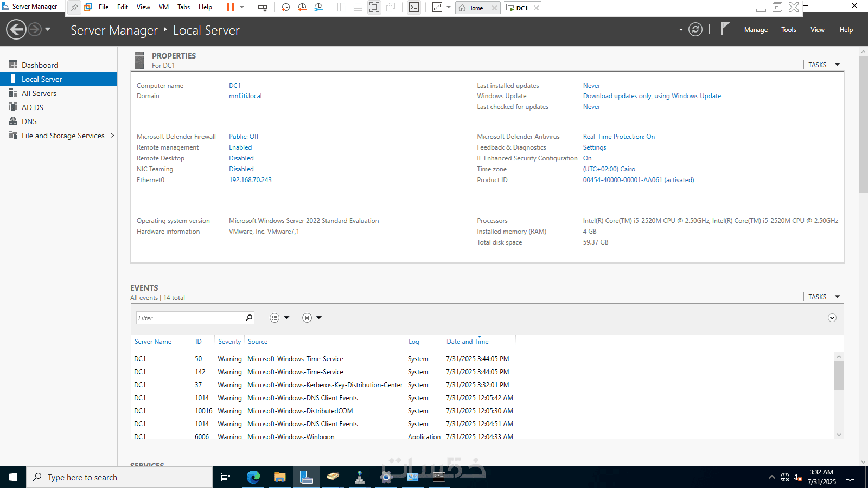Image resolution: width=868 pixels, height=488 pixels.
Task: Click the computer name DC1 link
Action: coord(235,86)
